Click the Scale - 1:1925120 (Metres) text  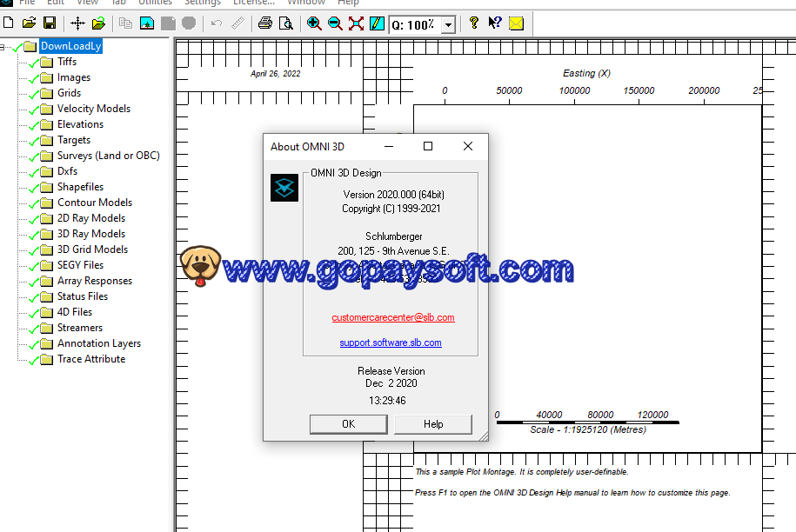point(588,430)
